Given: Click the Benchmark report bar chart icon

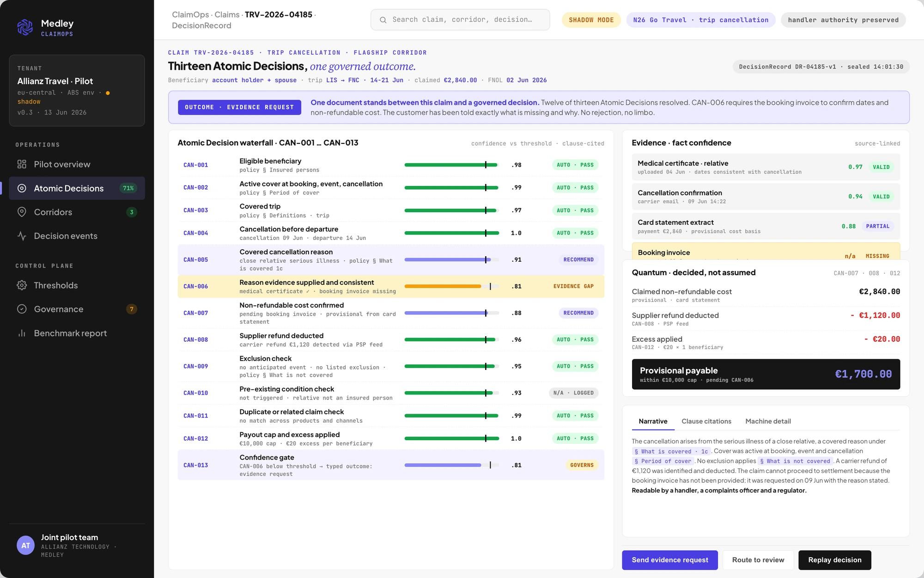Looking at the screenshot, I should click(22, 333).
